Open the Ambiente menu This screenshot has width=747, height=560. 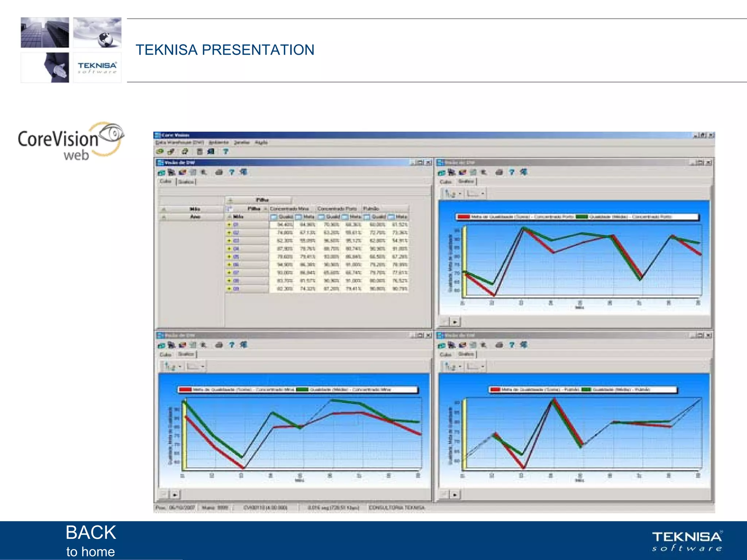tap(219, 143)
